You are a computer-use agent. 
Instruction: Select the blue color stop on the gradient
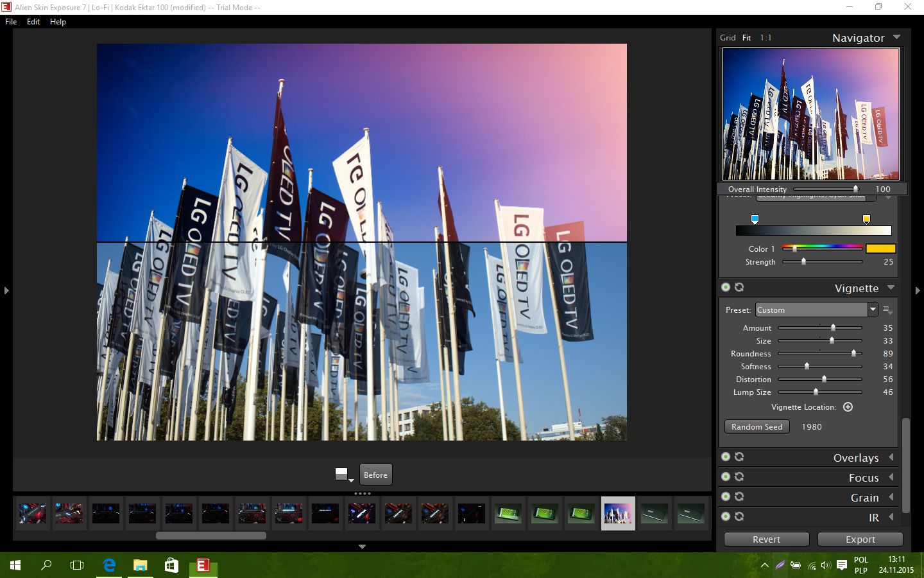click(x=755, y=220)
